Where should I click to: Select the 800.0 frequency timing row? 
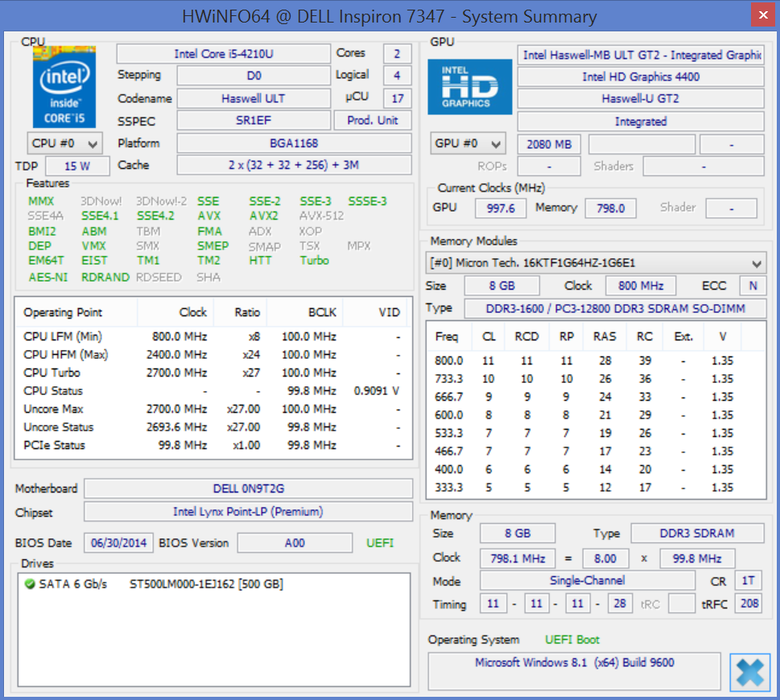(x=596, y=360)
